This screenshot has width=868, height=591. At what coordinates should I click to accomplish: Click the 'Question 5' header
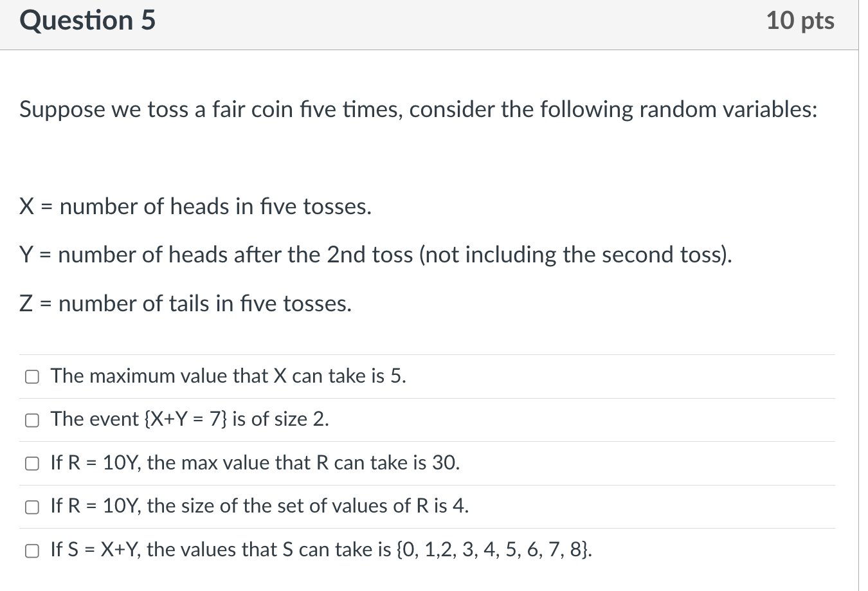click(x=87, y=20)
